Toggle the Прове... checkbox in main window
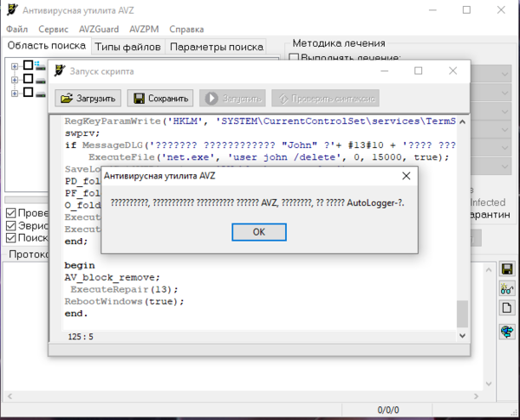 [11, 213]
